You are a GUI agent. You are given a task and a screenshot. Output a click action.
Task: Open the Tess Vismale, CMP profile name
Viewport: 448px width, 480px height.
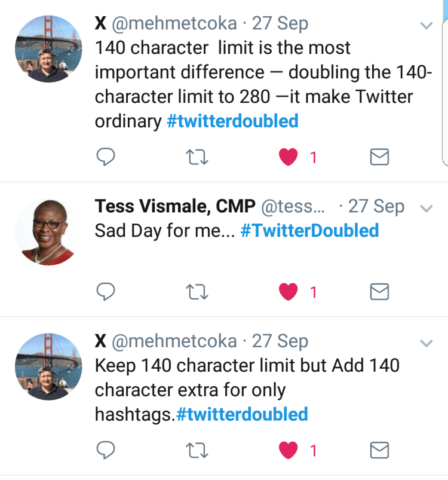point(175,207)
